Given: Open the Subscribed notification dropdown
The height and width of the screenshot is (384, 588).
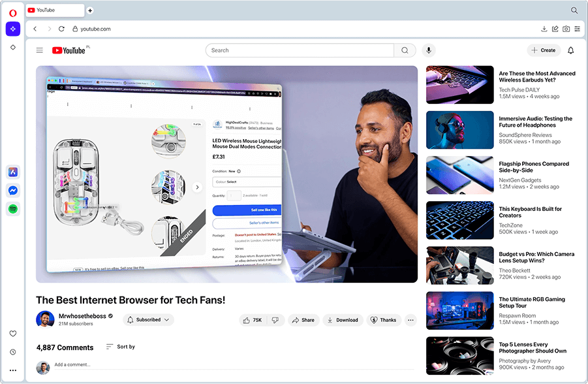Looking at the screenshot, I should 149,320.
